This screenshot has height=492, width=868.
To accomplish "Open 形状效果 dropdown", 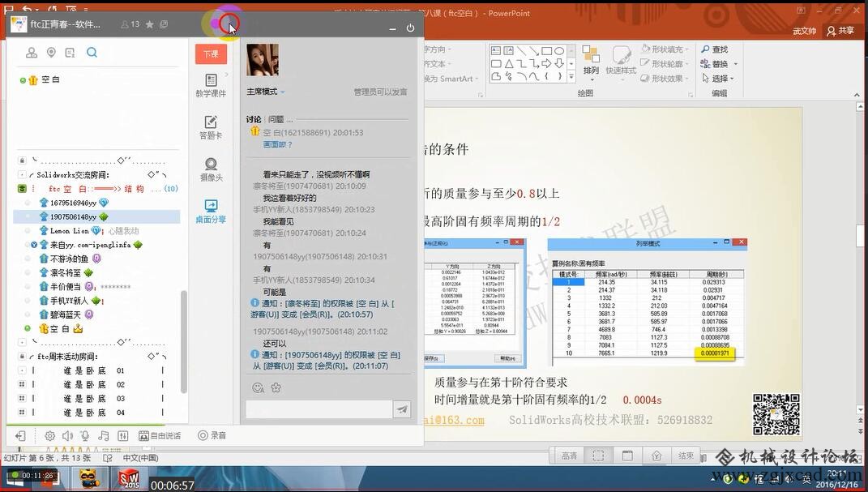I will click(x=665, y=79).
